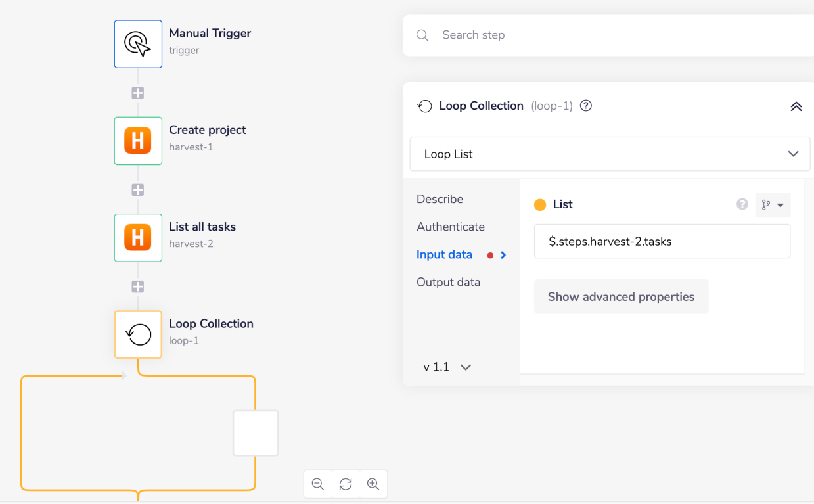Click the Create project Harvest icon
814x504 pixels.
138,141
